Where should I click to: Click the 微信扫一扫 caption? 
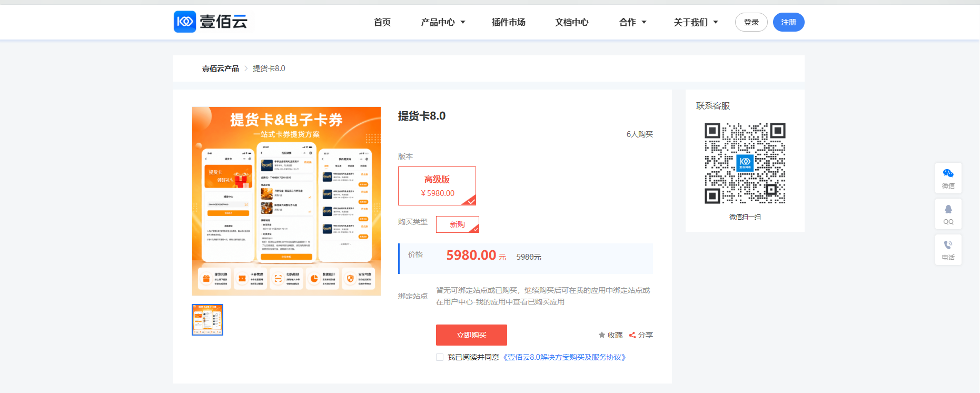pos(745,217)
